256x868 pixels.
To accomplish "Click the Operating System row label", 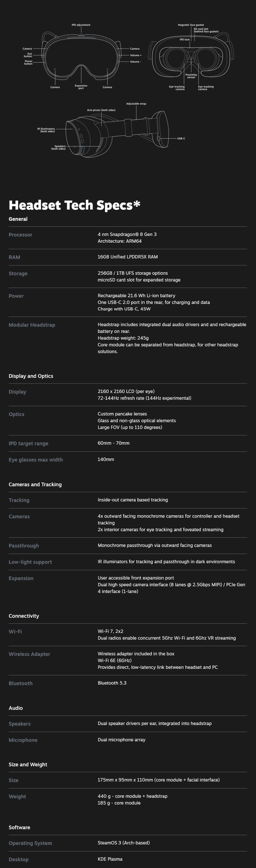I will tap(30, 843).
